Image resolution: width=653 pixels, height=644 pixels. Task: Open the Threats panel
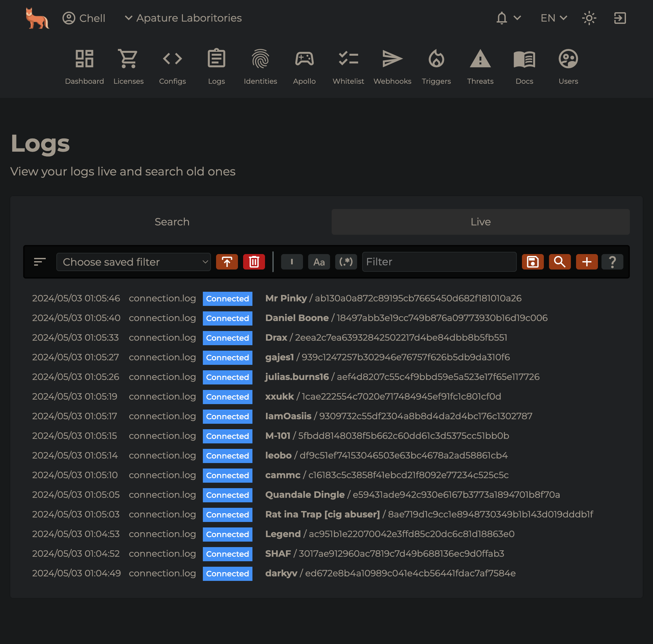coord(480,65)
